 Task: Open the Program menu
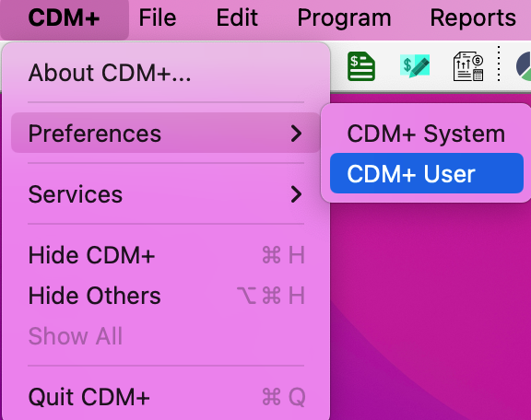(344, 17)
